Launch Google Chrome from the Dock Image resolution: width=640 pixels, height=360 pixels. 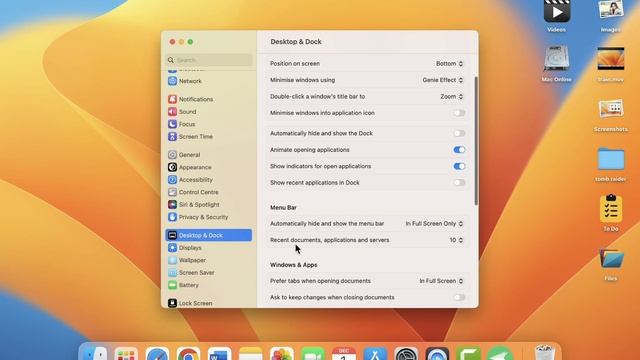coord(188,353)
